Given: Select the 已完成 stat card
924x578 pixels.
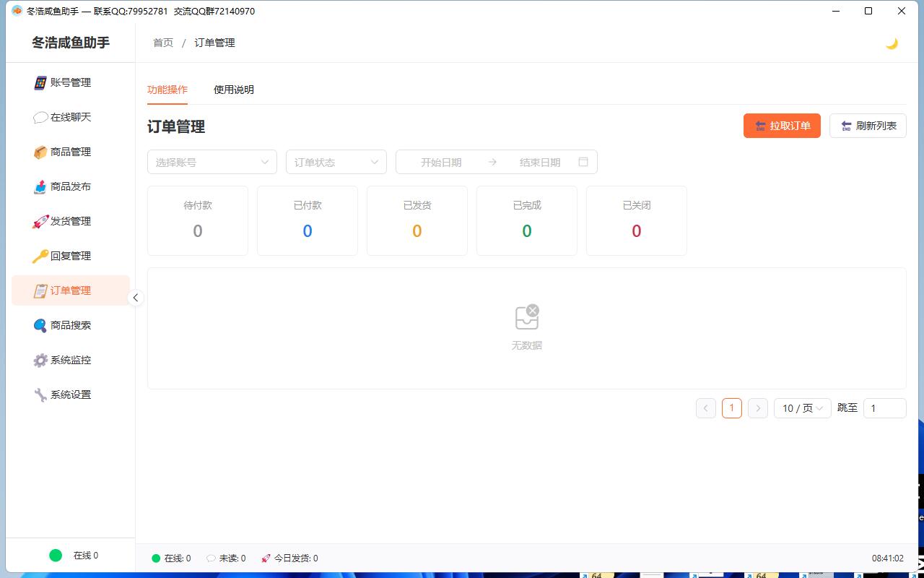Looking at the screenshot, I should tap(527, 221).
